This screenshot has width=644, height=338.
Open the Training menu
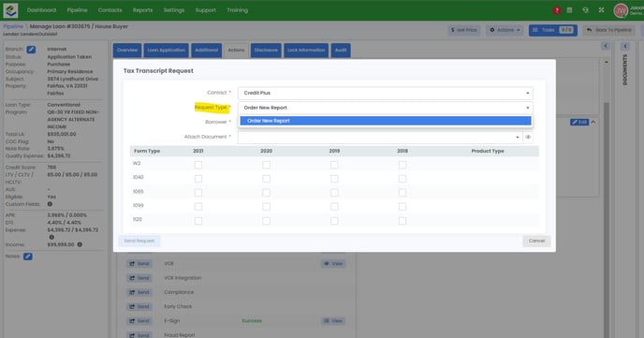click(x=238, y=10)
